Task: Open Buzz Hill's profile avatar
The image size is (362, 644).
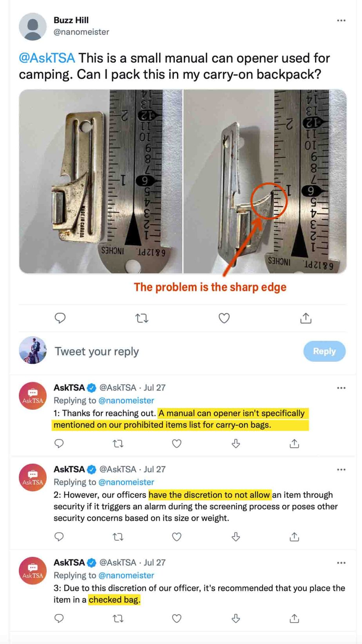Action: coord(33,27)
